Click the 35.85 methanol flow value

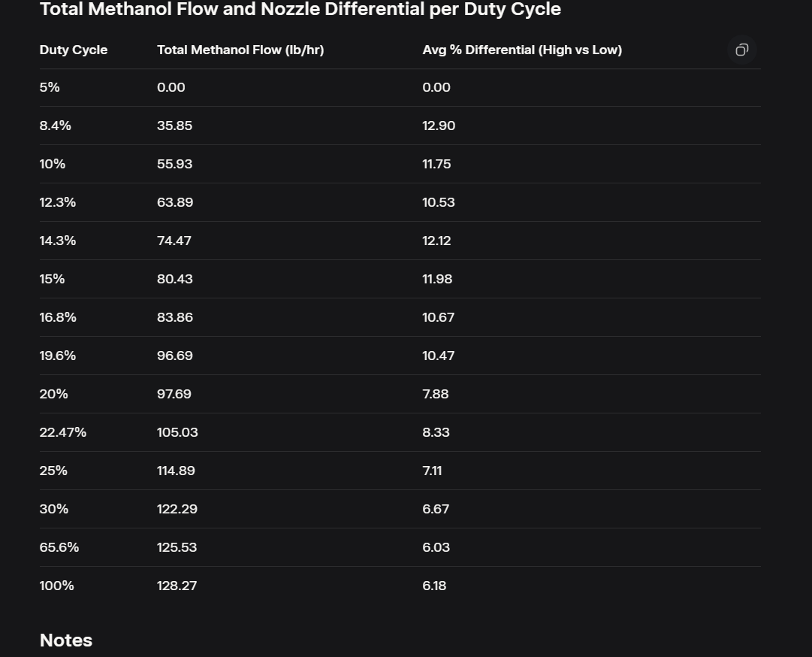(x=174, y=126)
